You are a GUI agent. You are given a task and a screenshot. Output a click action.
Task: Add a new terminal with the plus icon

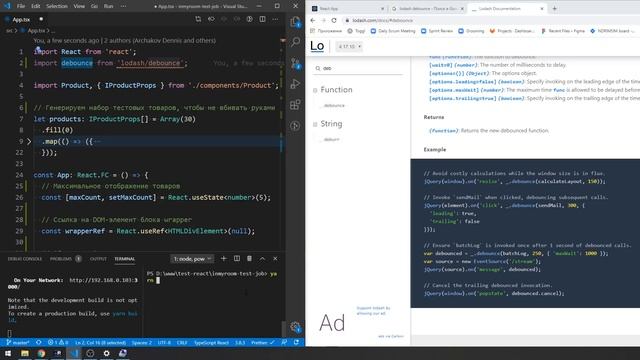point(223,258)
